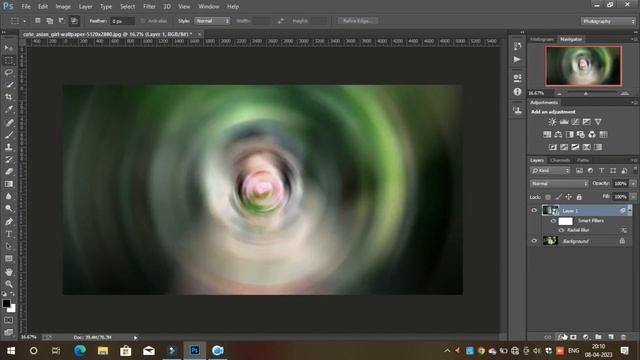Adjust the Navigator zoom slider
This screenshot has width=640, height=360.
point(586,93)
